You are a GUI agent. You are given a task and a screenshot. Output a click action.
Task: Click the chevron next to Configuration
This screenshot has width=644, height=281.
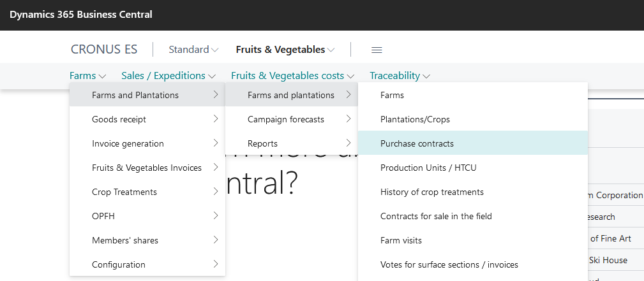[216, 264]
